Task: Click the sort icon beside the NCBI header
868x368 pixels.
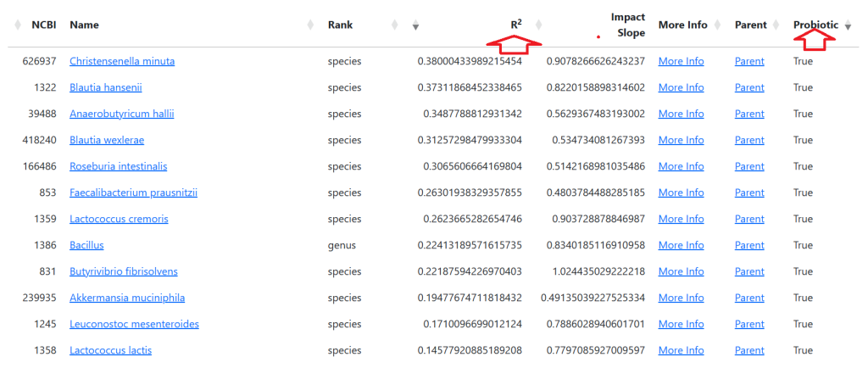Action: pyautogui.click(x=18, y=25)
